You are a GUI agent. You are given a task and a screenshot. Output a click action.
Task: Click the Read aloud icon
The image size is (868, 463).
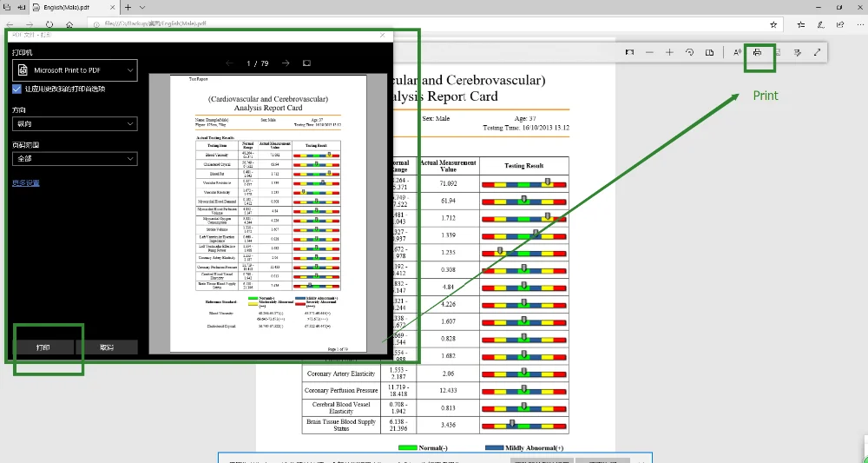[x=737, y=53]
